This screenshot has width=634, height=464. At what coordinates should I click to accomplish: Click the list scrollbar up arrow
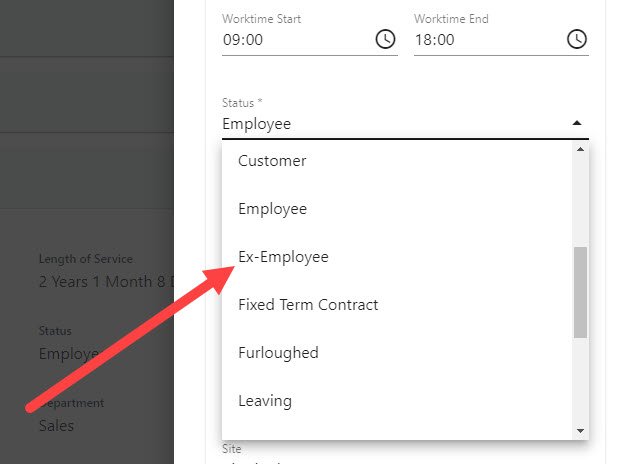[x=580, y=150]
